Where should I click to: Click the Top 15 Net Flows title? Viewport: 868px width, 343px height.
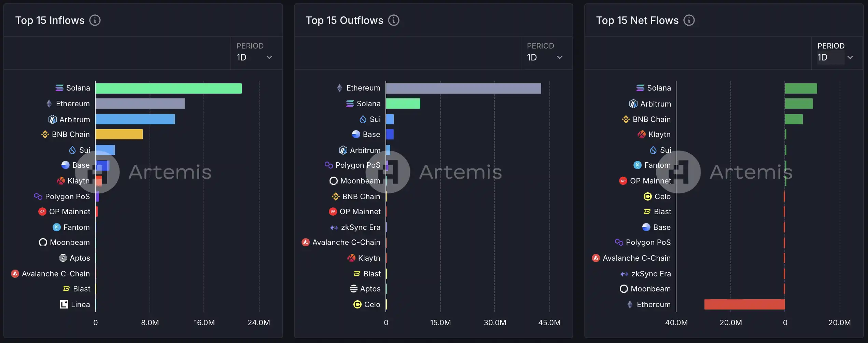tap(637, 20)
